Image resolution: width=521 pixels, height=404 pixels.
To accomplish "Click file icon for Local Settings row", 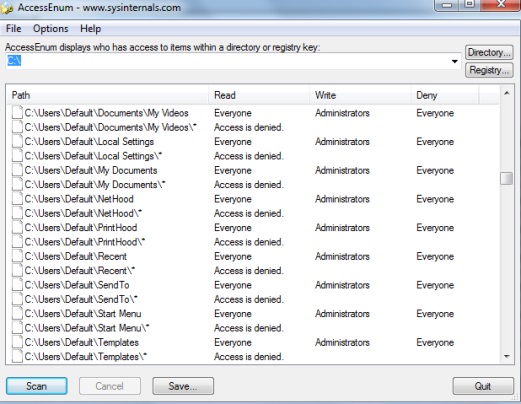I will pos(17,141).
